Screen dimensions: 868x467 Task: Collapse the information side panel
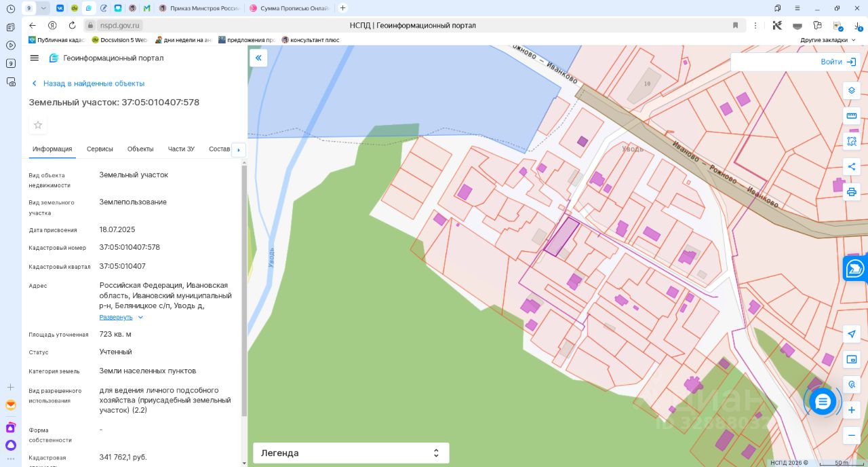(x=258, y=58)
